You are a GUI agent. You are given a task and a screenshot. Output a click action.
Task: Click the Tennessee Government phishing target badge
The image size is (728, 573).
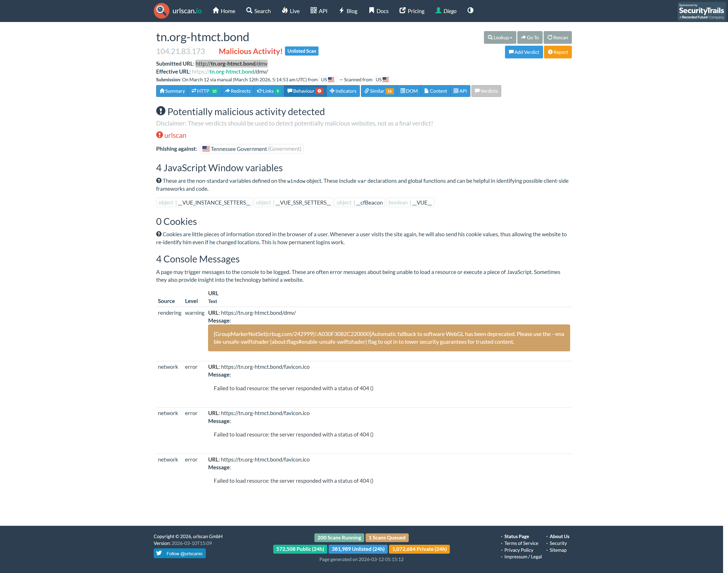click(x=252, y=149)
